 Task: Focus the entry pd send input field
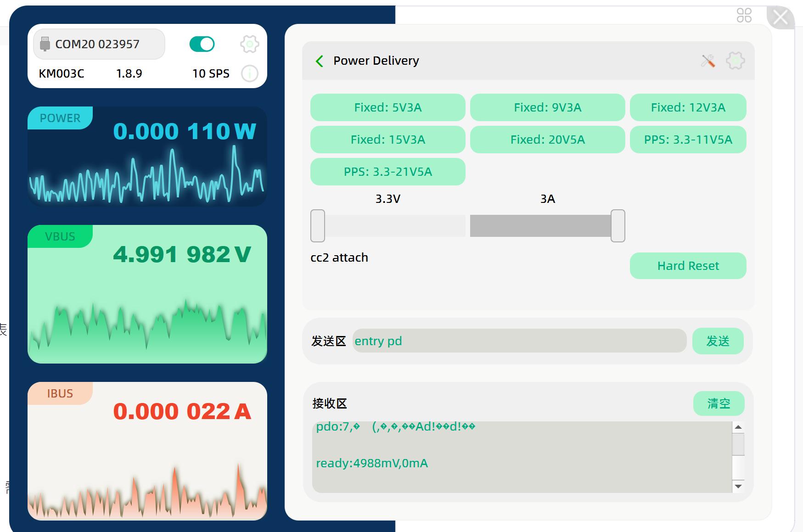pos(519,341)
